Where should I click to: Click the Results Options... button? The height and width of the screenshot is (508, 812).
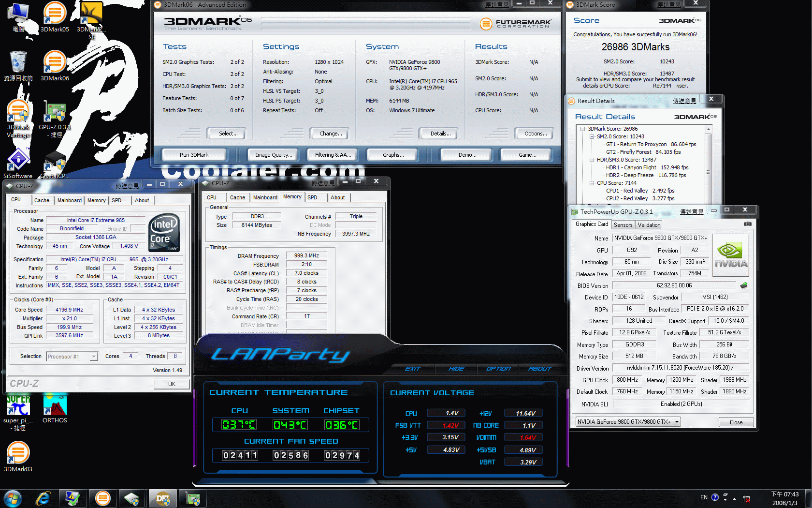click(x=536, y=134)
